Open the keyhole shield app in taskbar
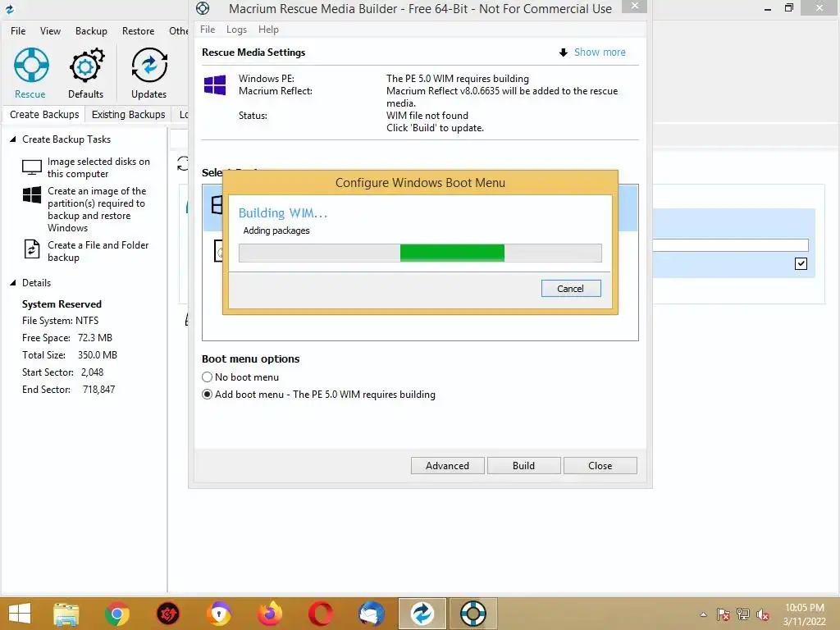This screenshot has width=840, height=630. (219, 614)
